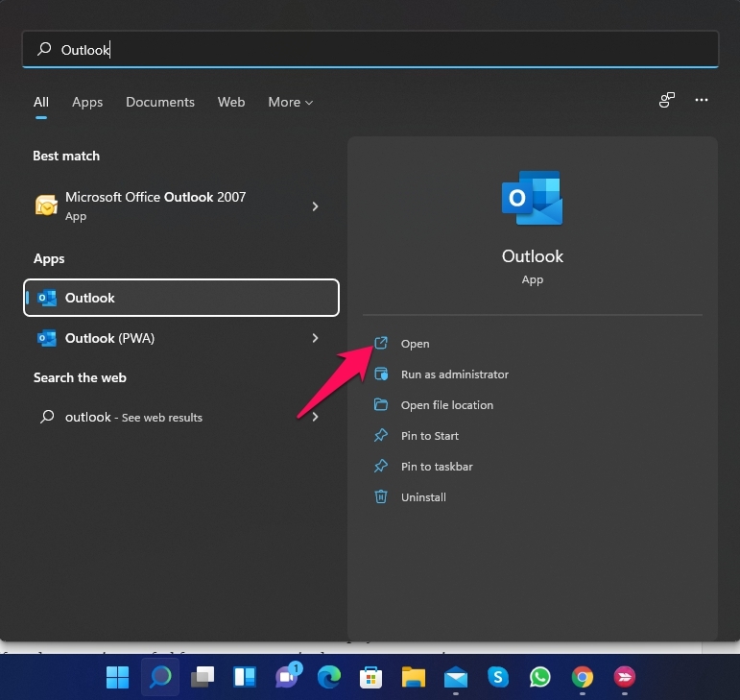740x700 pixels.
Task: Pin Outlook to Start
Action: pos(429,436)
